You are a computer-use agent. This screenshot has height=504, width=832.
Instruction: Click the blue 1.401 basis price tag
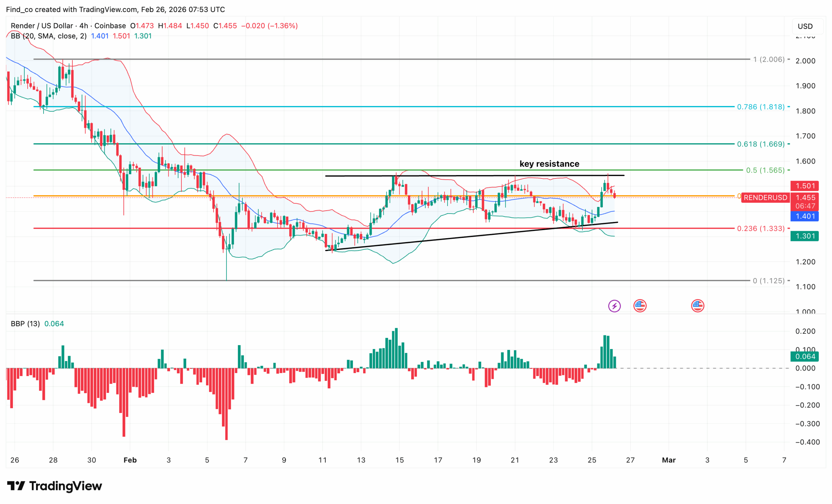805,216
